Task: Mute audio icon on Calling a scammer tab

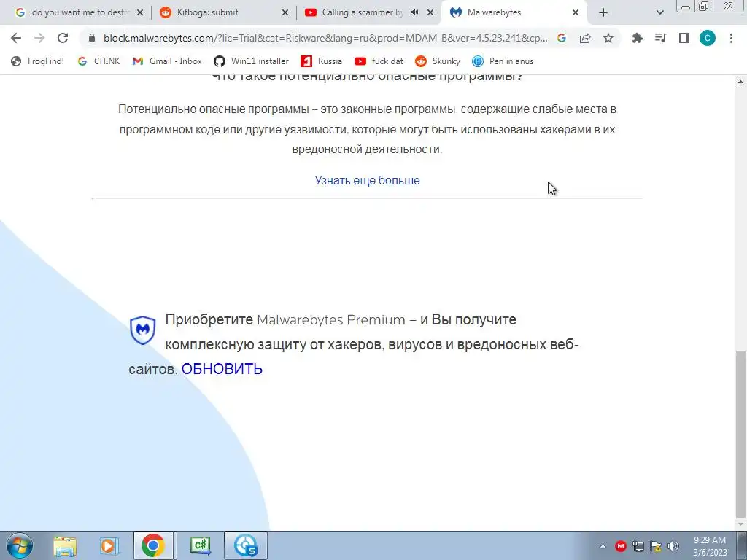Action: pyautogui.click(x=414, y=12)
